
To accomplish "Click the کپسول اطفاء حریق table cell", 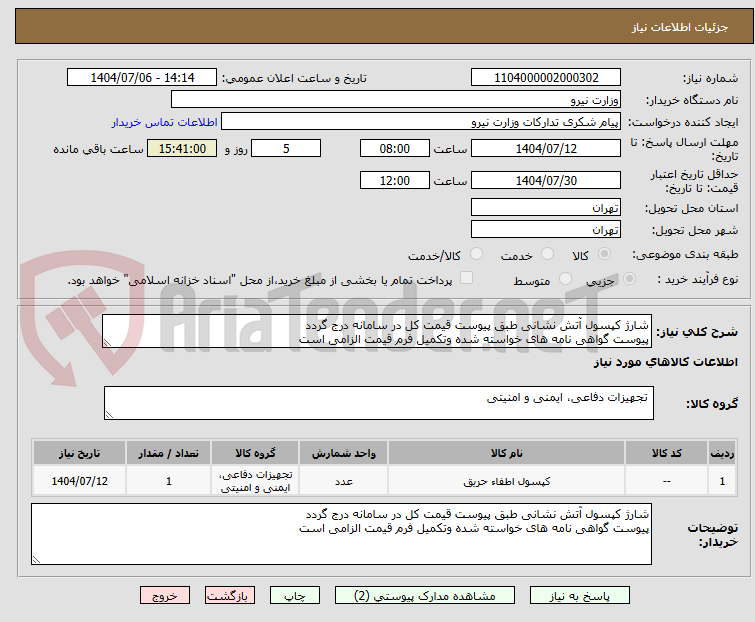I will point(507,481).
